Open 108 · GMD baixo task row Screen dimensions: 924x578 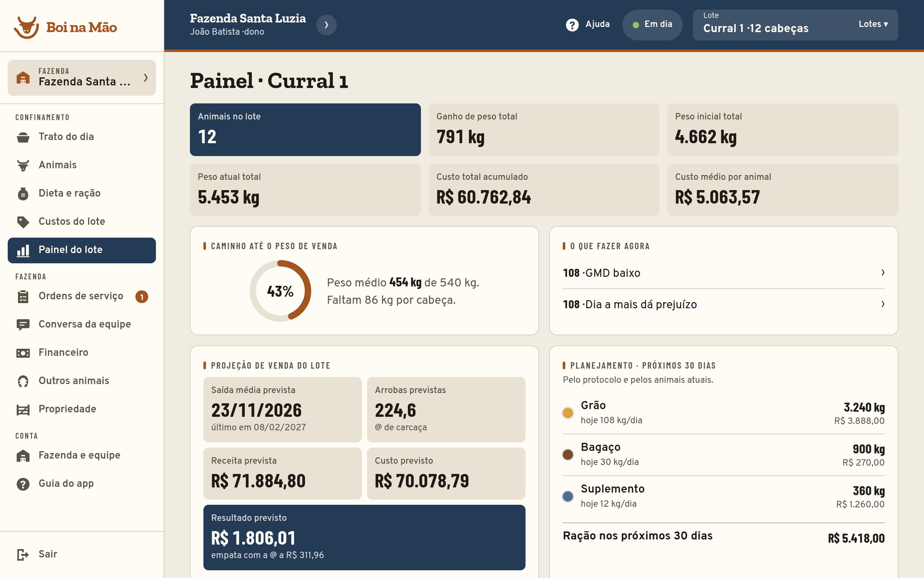(x=723, y=273)
